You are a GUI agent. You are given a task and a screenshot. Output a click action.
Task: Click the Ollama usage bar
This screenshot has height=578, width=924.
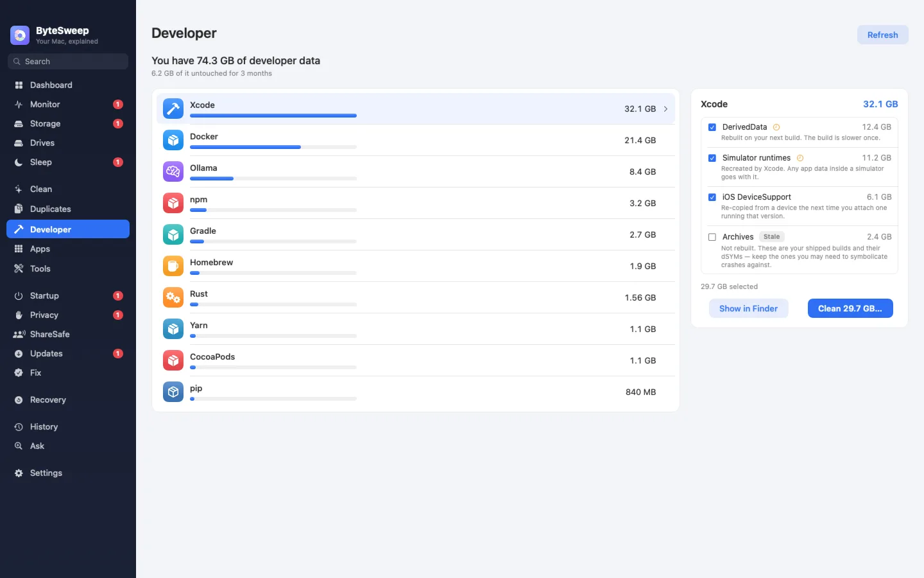(x=273, y=179)
